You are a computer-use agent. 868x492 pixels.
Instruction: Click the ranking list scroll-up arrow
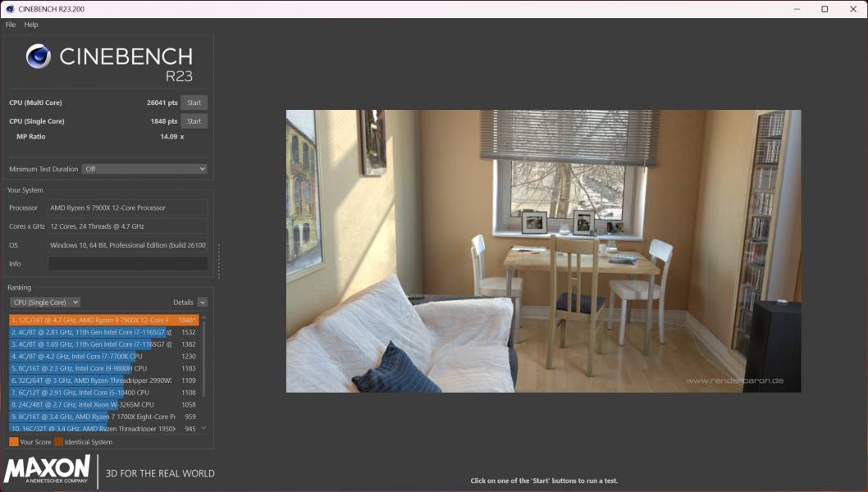pos(203,318)
